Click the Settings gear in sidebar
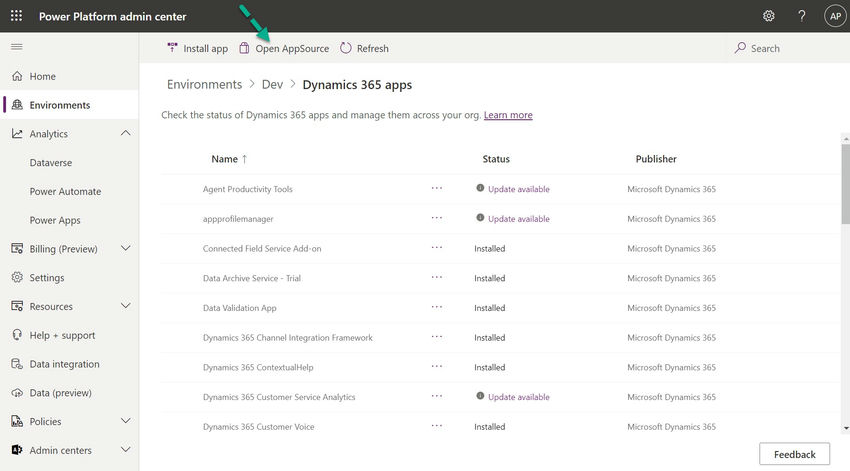This screenshot has height=471, width=850. 17,277
